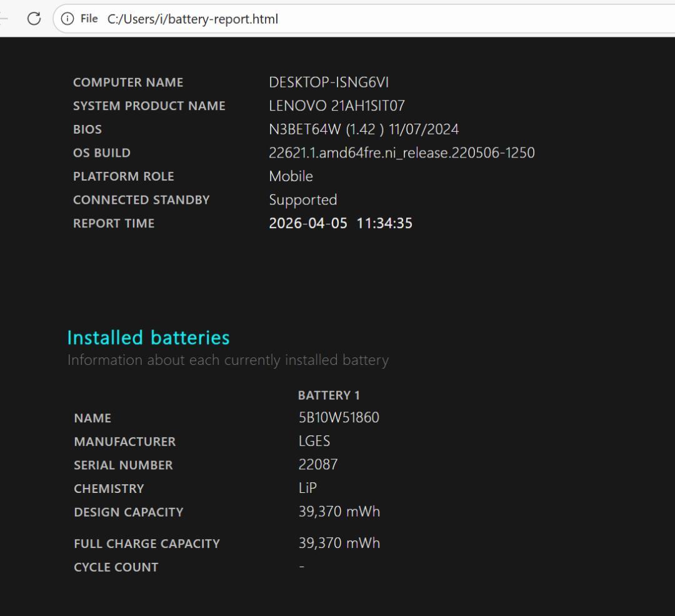Click the DESIGN CAPACITY 39,370 mWh value
675x616 pixels.
(339, 511)
